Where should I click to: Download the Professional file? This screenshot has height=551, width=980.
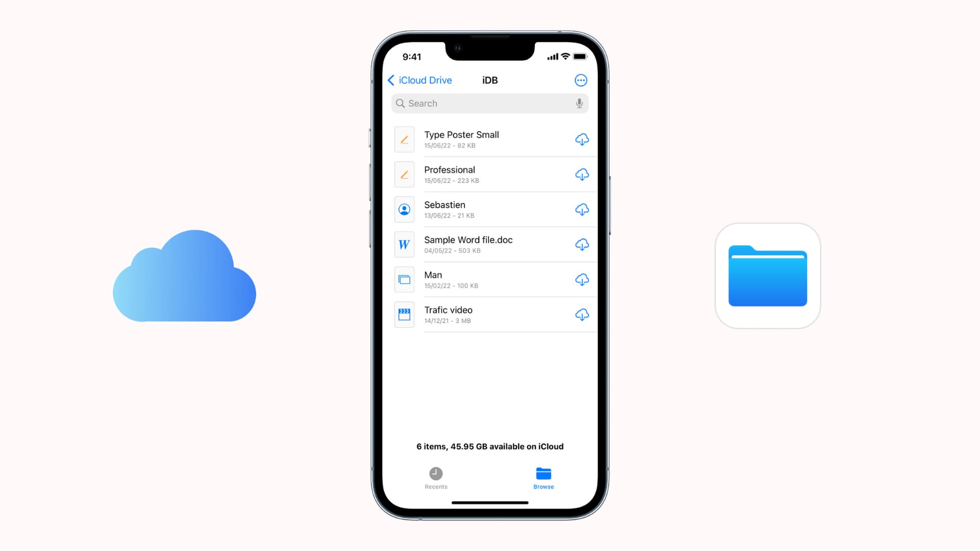(580, 173)
